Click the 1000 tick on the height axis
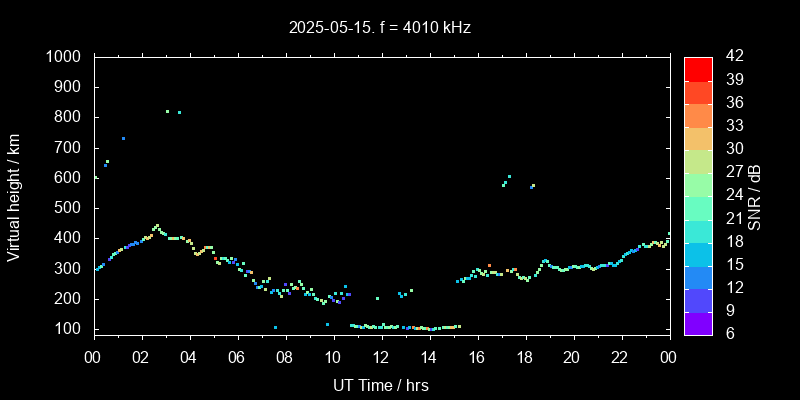This screenshot has width=800, height=400. pyautogui.click(x=66, y=57)
